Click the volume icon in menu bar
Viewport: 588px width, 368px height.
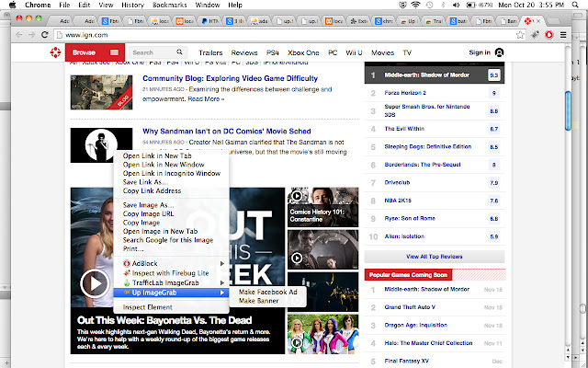point(456,5)
